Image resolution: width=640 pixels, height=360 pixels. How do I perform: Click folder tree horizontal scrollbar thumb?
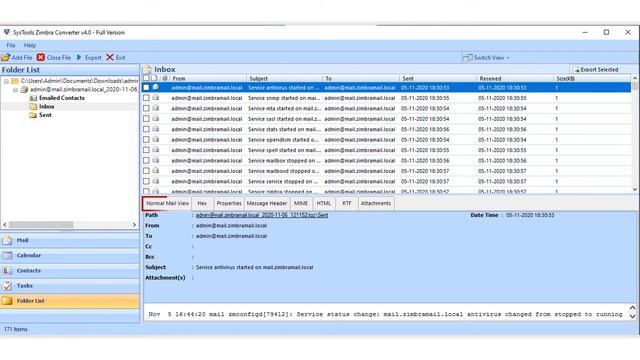tap(41, 224)
